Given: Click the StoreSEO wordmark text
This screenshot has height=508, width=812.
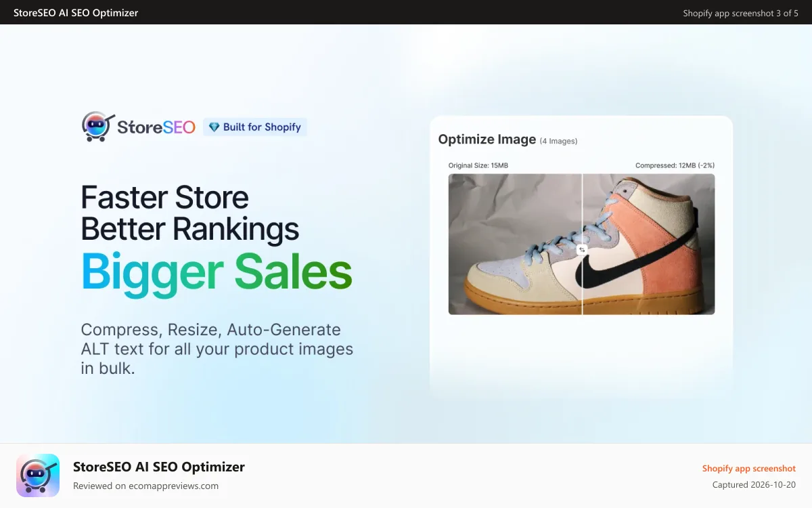Looking at the screenshot, I should [156, 127].
